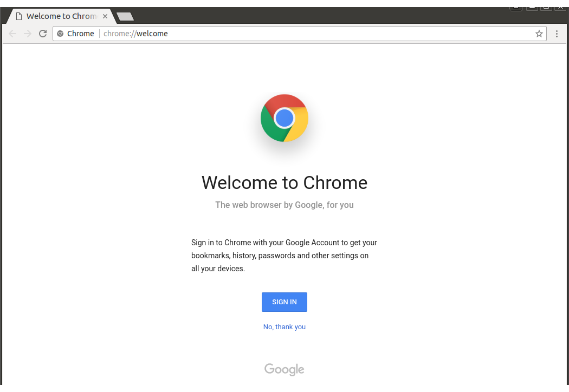
Task: Click the Welcome to Chrome heading
Action: (x=284, y=183)
